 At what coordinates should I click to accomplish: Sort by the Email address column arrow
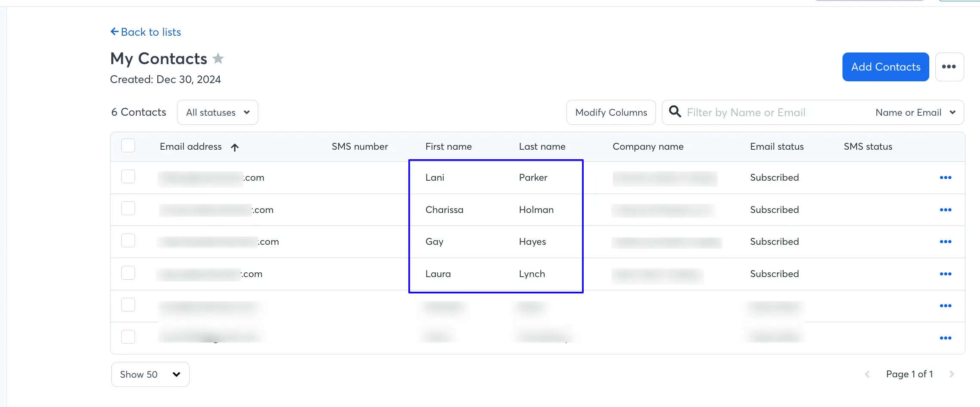tap(235, 147)
